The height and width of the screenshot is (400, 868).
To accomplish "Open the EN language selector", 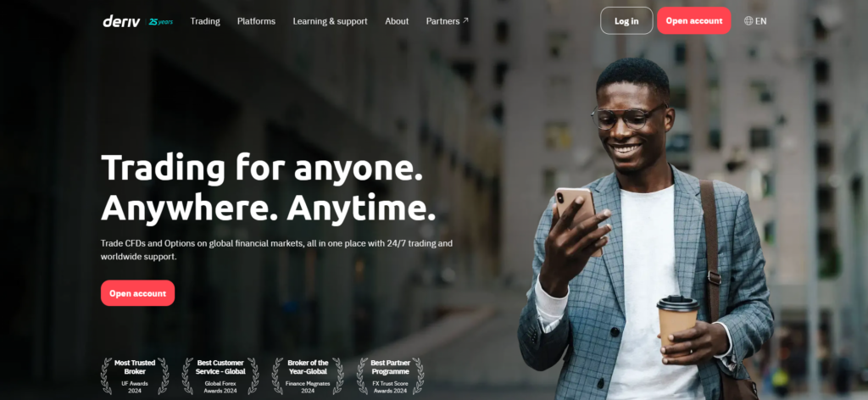I will coord(755,21).
